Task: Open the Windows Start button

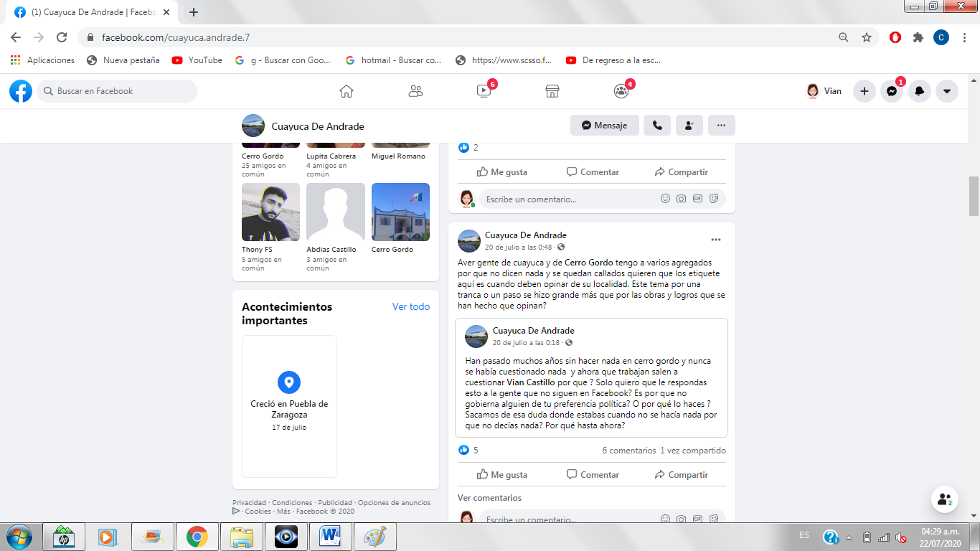Action: coord(19,537)
